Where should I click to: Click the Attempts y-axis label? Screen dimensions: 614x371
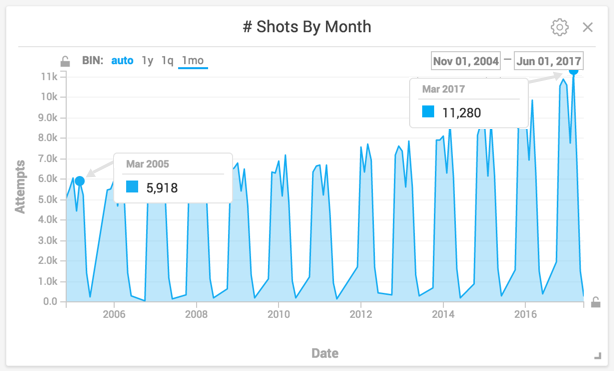(20, 187)
